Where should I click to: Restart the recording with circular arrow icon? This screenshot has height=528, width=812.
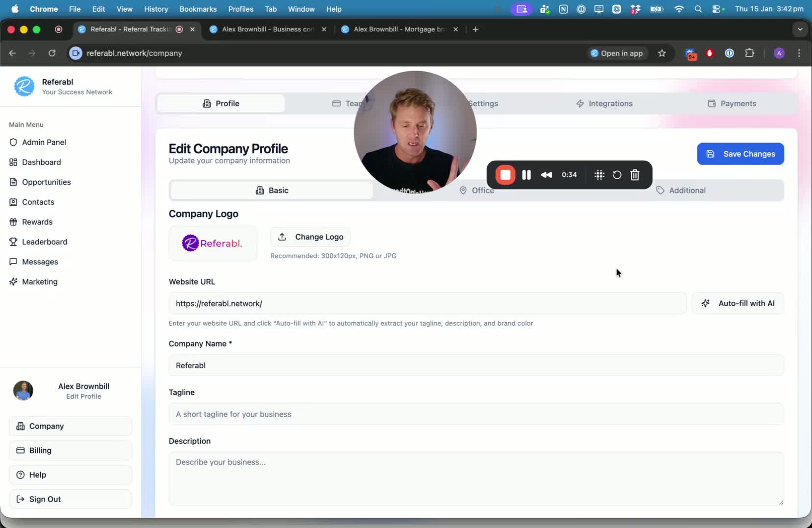click(x=617, y=175)
